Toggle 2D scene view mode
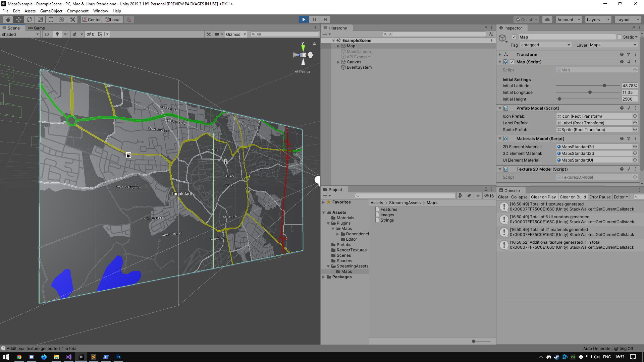 (47, 34)
